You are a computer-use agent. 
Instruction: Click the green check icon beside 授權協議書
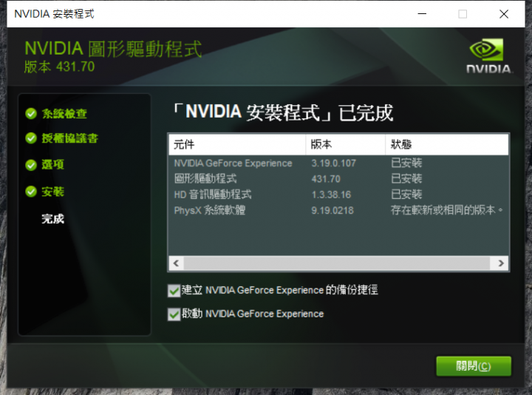[x=31, y=138]
